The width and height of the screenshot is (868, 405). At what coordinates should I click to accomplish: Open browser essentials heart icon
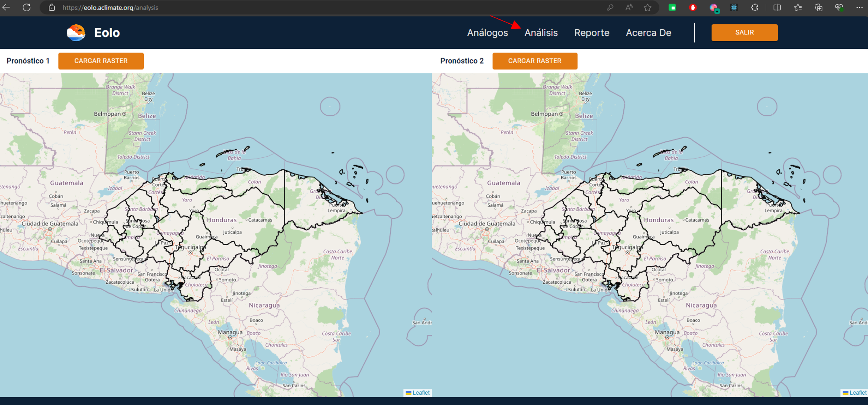(839, 7)
